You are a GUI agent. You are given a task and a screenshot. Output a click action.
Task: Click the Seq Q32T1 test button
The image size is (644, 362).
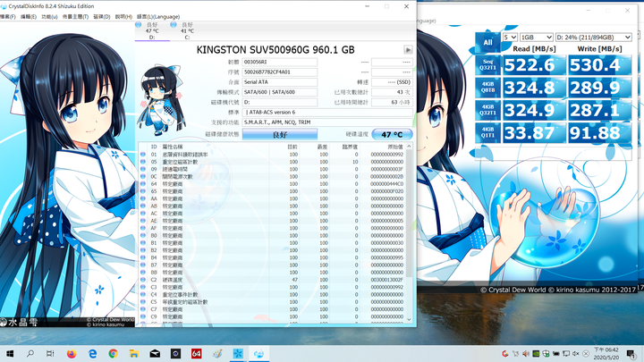488,65
